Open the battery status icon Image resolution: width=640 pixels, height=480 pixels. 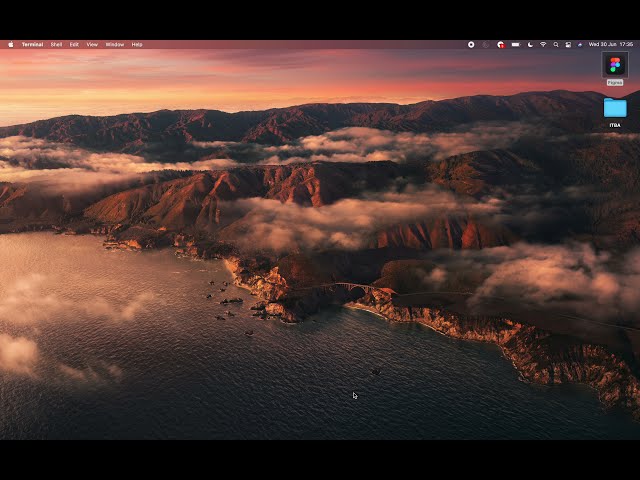pyautogui.click(x=516, y=44)
